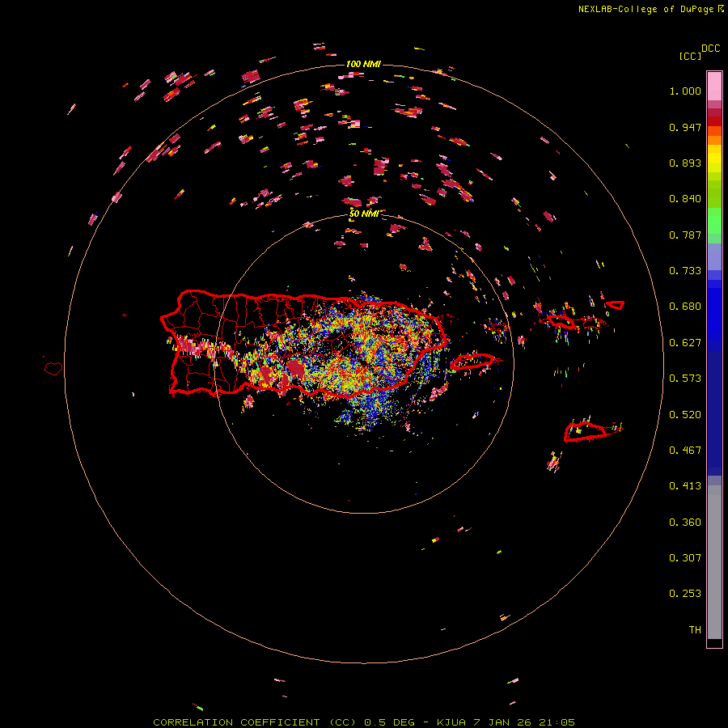Viewport: 728px width, 728px height.
Task: Click the 0.253 legend value
Action: [x=685, y=594]
